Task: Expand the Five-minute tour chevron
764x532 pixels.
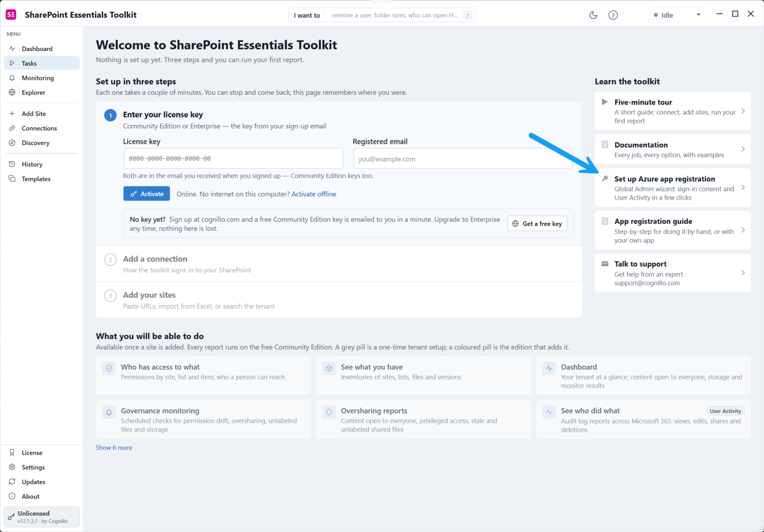Action: pyautogui.click(x=743, y=111)
